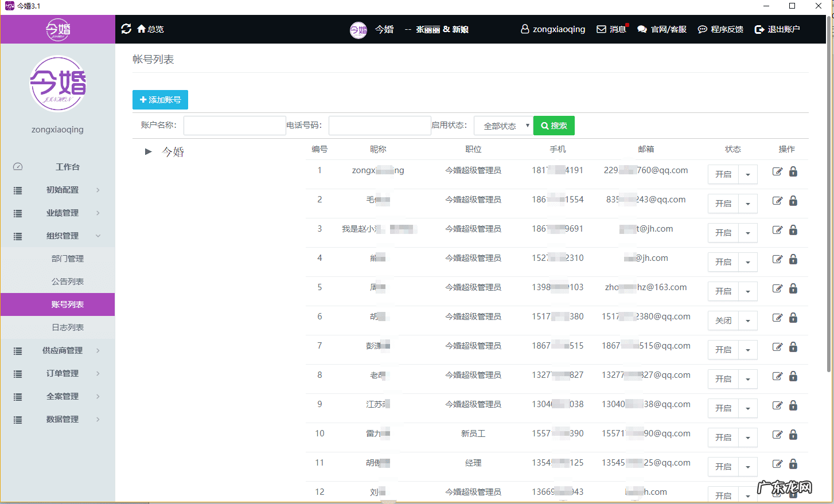Open the 全部状态 status dropdown
The height and width of the screenshot is (504, 834).
[x=503, y=126]
